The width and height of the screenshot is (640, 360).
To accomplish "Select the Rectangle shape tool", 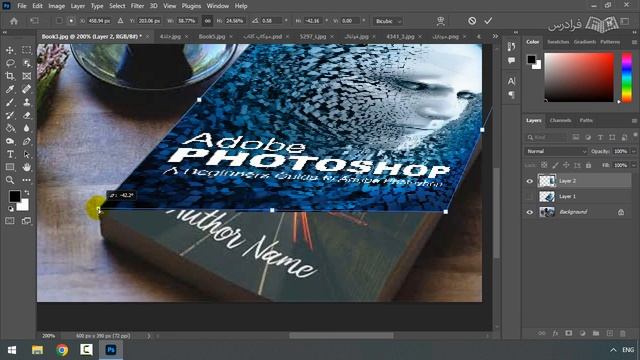I will pos(10,167).
